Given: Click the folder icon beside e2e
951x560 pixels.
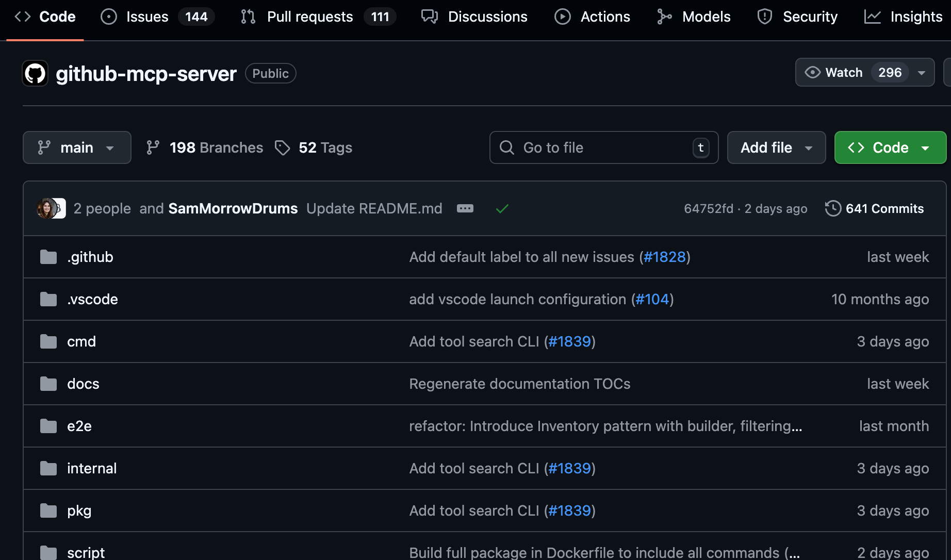Looking at the screenshot, I should pos(48,426).
